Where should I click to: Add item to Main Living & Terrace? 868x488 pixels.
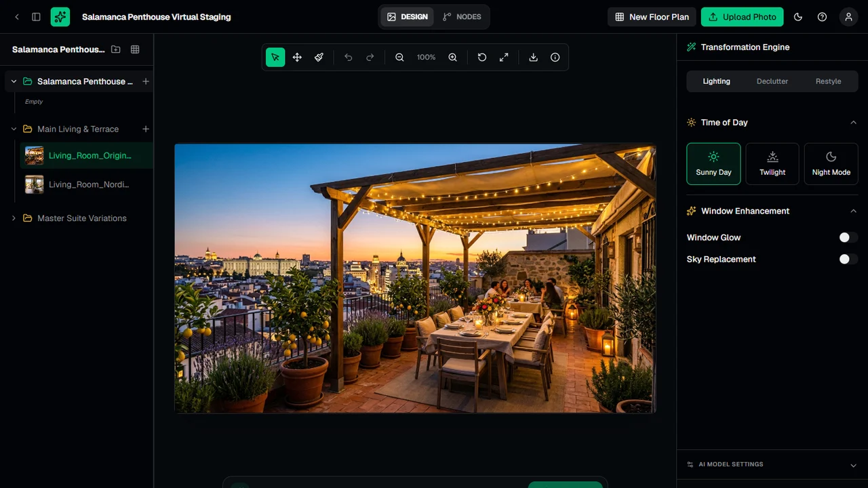click(x=146, y=129)
